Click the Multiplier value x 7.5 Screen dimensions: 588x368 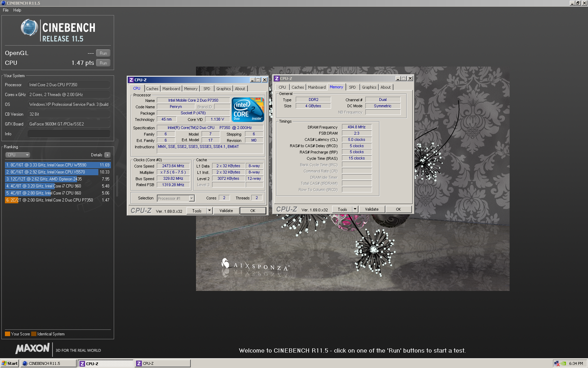(173, 172)
